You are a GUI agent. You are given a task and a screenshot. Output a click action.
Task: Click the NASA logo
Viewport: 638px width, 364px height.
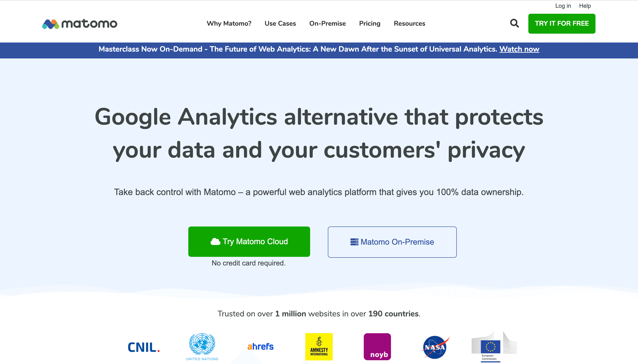click(x=435, y=347)
